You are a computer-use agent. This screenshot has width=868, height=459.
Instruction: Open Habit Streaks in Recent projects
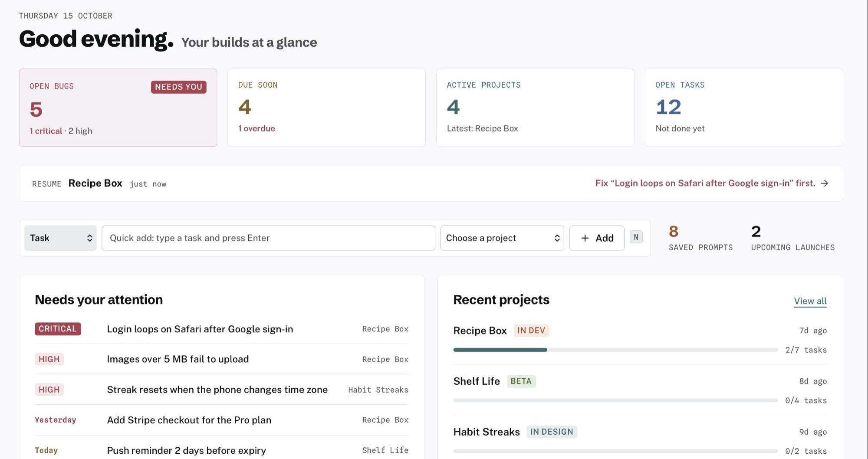click(x=487, y=432)
